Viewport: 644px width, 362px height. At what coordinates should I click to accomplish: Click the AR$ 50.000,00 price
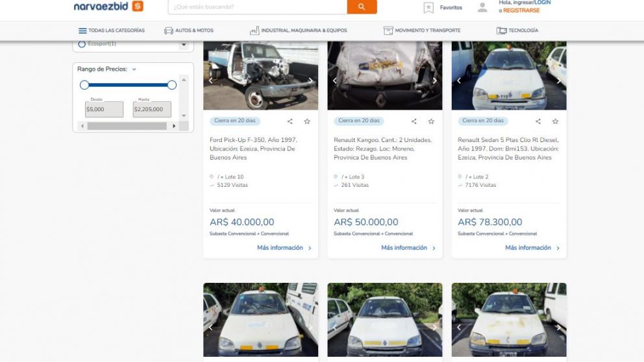(x=366, y=222)
